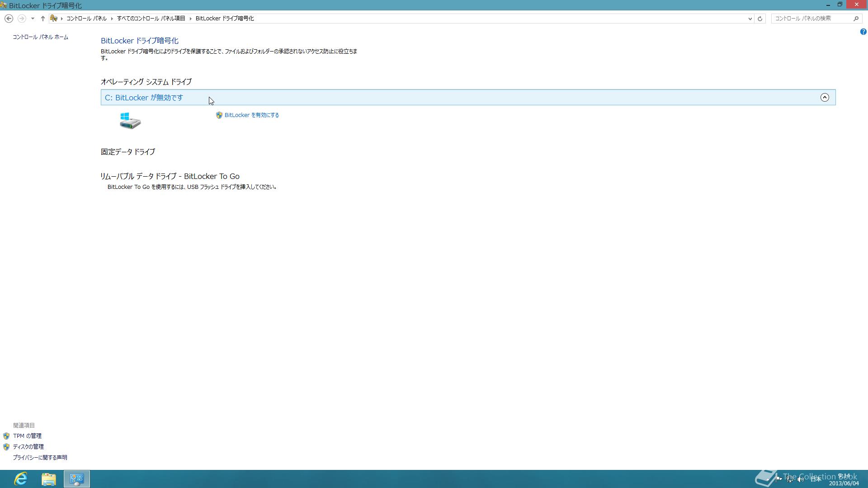Select the C: BitLocker が無効です header
Screen dimensions: 868x488
point(468,98)
